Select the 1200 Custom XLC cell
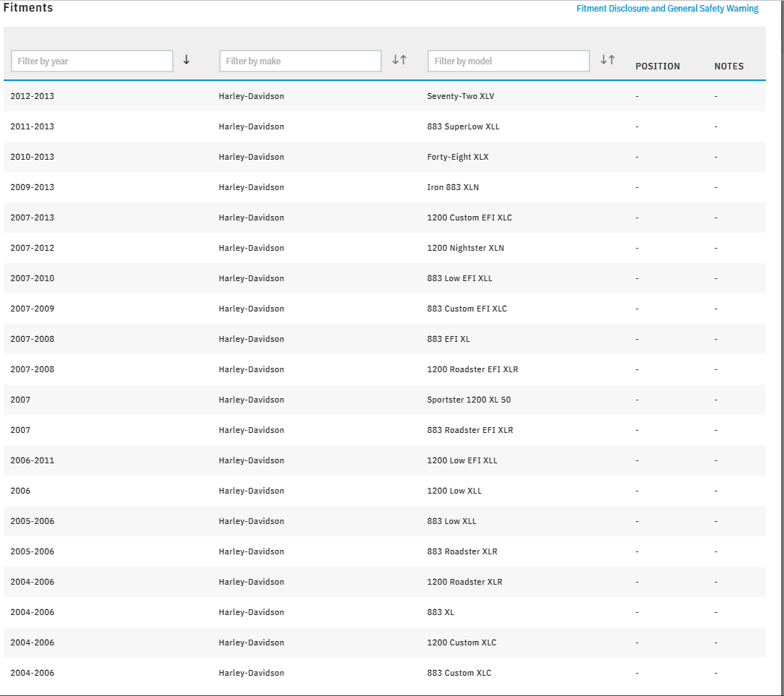Image resolution: width=784 pixels, height=696 pixels. pos(461,643)
